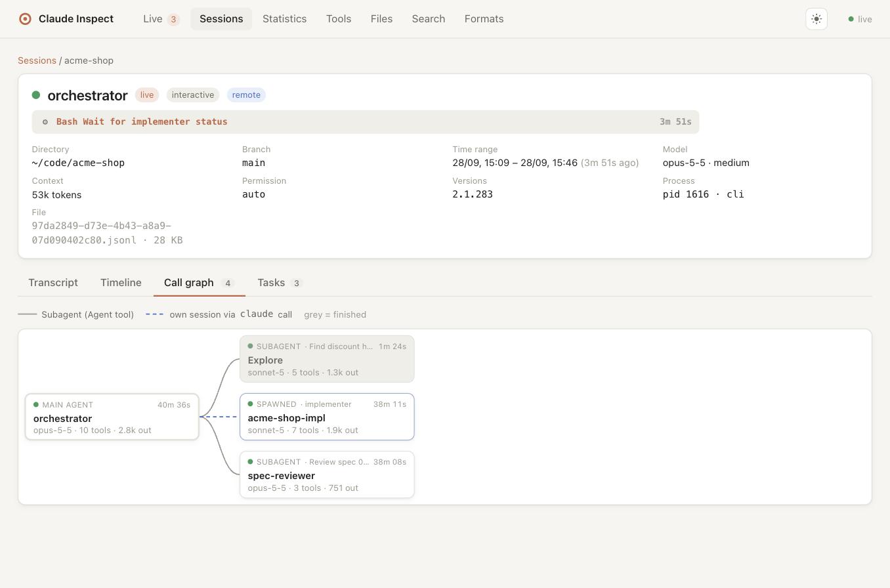
Task: Select the orchestrator main agent node
Action: pyautogui.click(x=112, y=417)
